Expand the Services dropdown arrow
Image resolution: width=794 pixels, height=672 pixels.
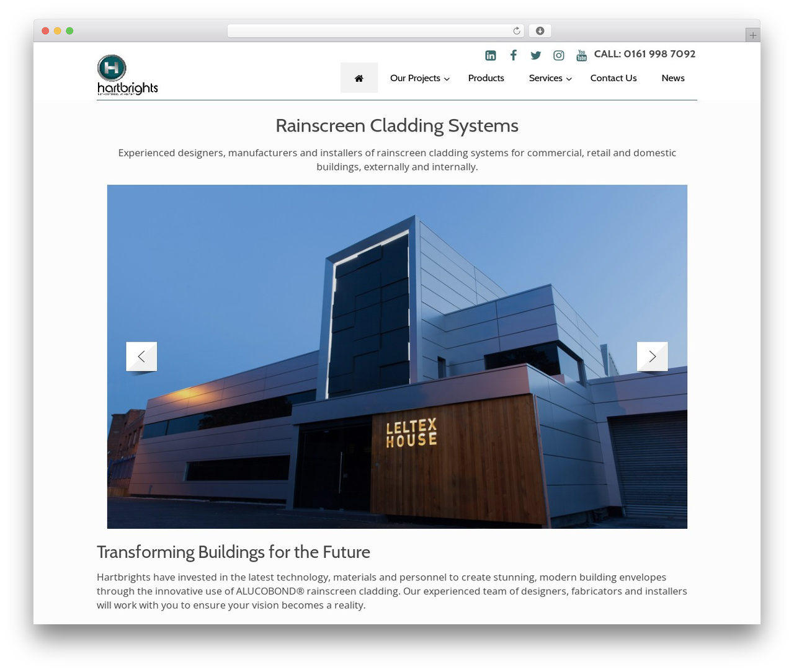(x=569, y=79)
